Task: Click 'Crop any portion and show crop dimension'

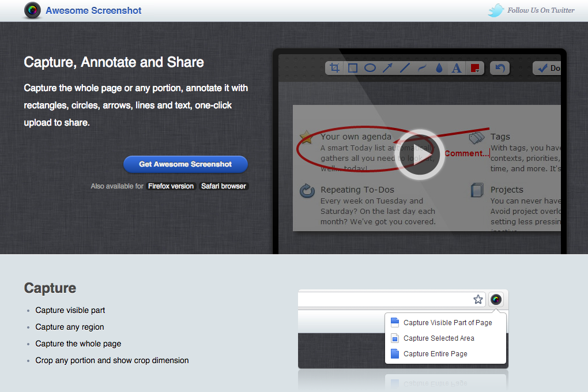Action: 112,360
